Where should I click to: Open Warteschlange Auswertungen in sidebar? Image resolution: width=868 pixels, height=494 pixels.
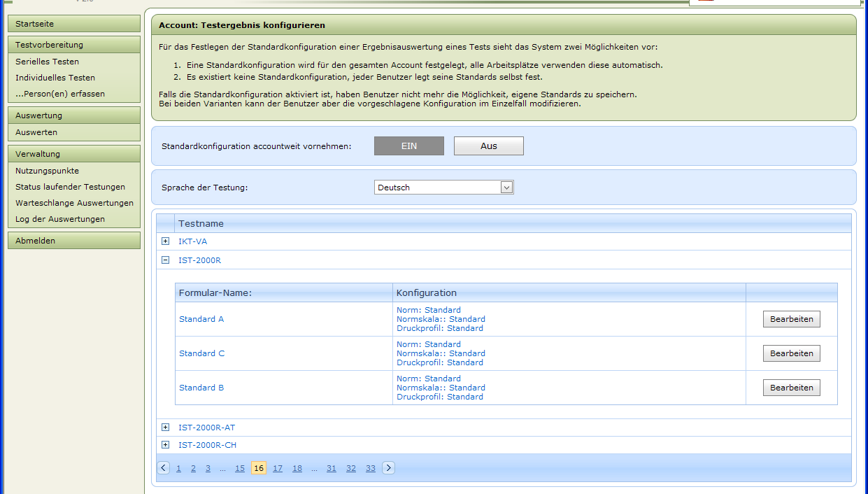[x=74, y=203]
